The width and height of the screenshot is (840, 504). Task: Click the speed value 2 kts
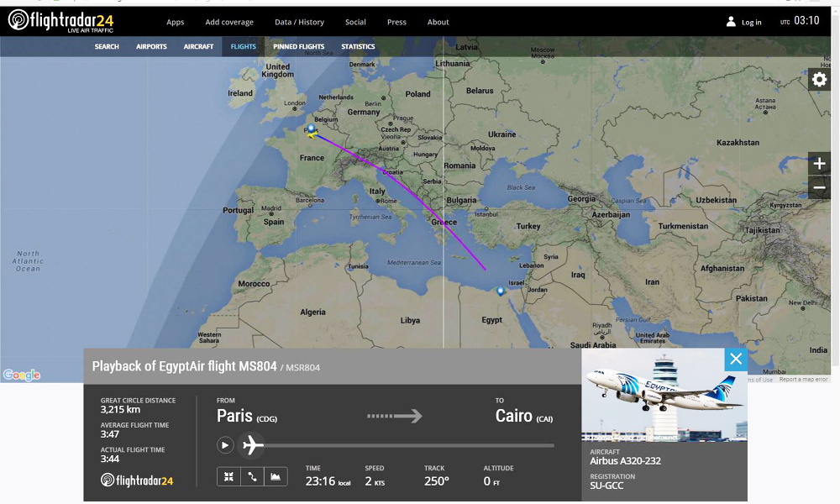coord(375,481)
